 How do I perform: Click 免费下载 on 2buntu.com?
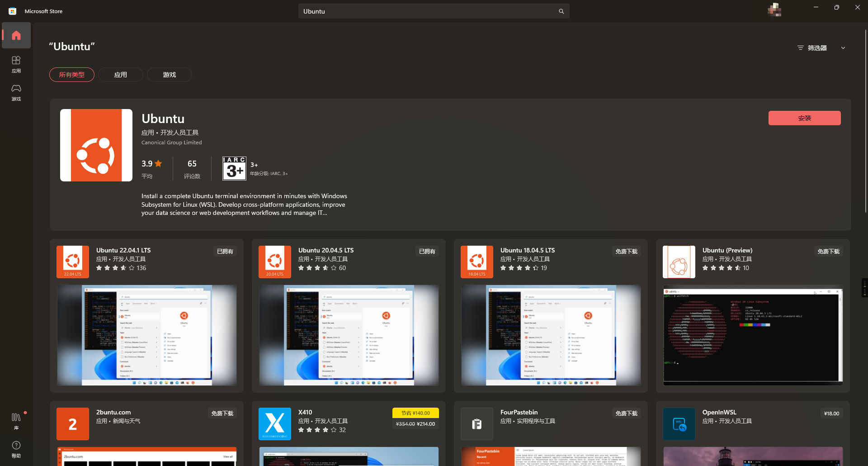coord(222,414)
